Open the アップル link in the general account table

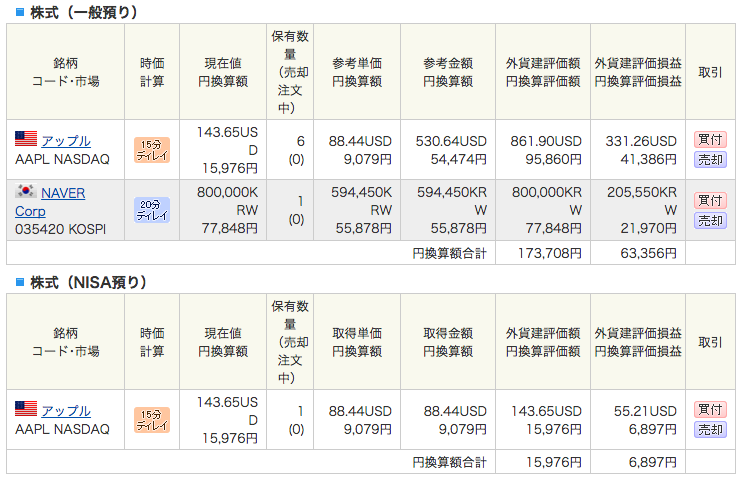click(66, 141)
